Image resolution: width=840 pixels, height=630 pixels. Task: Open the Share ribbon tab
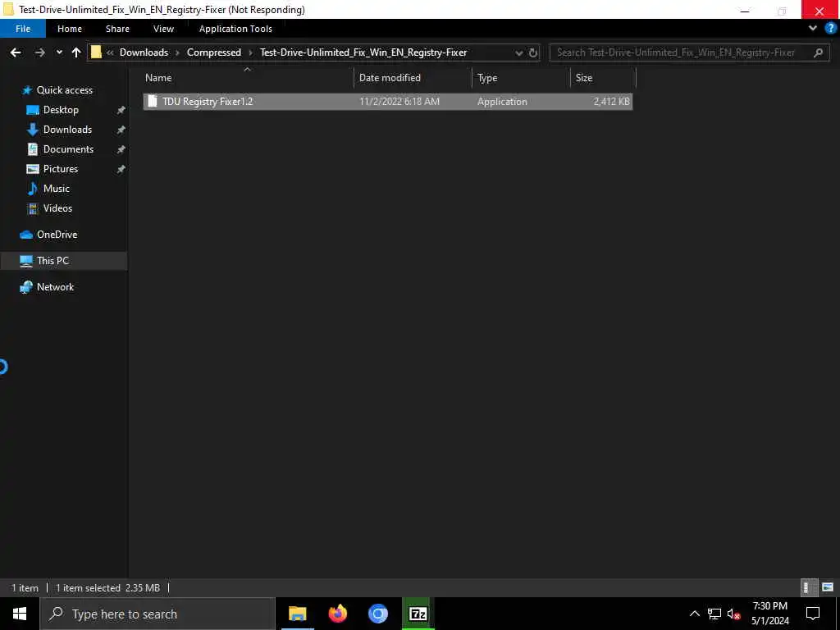tap(117, 29)
